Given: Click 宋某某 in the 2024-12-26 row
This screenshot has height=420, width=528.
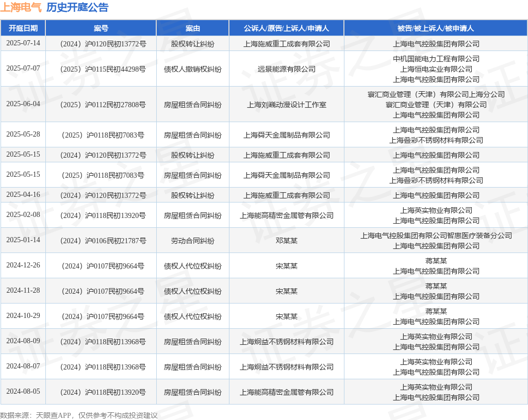Looking at the screenshot, I should click(x=286, y=266).
